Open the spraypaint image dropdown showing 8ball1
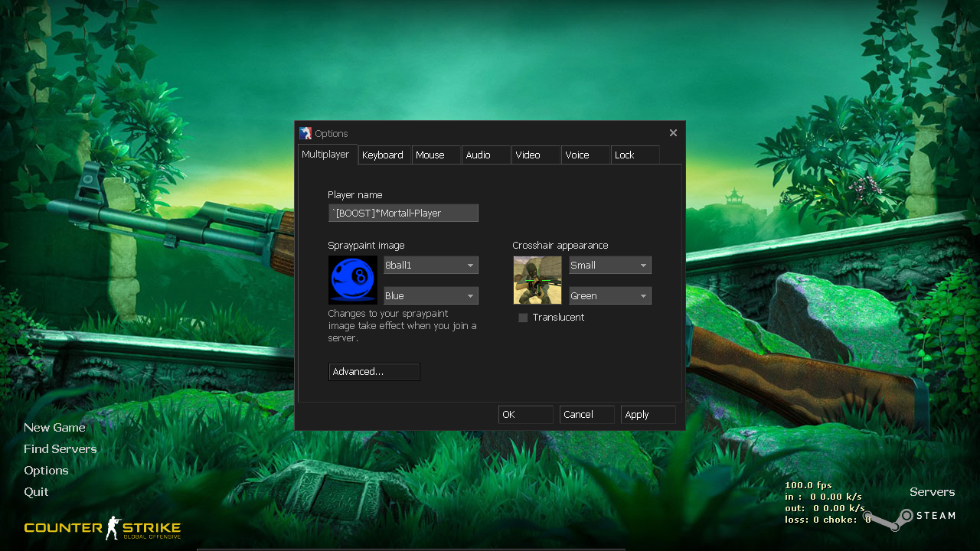The height and width of the screenshot is (551, 980). pos(430,265)
